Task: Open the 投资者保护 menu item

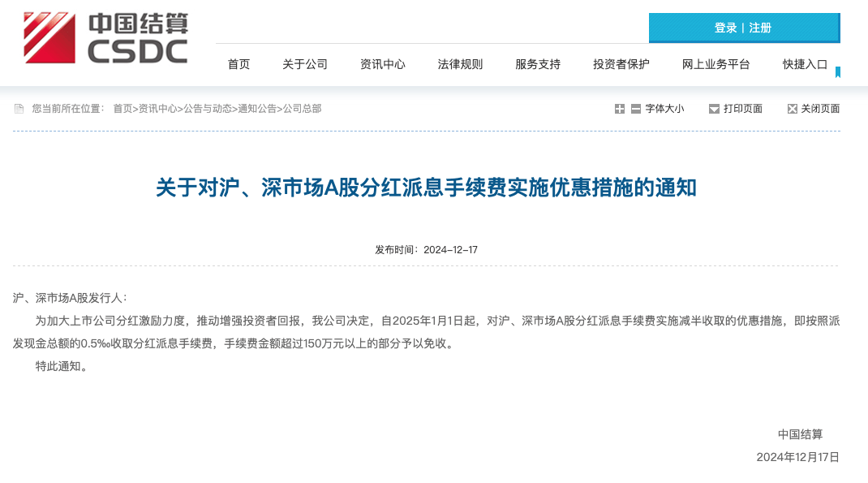Action: 621,64
